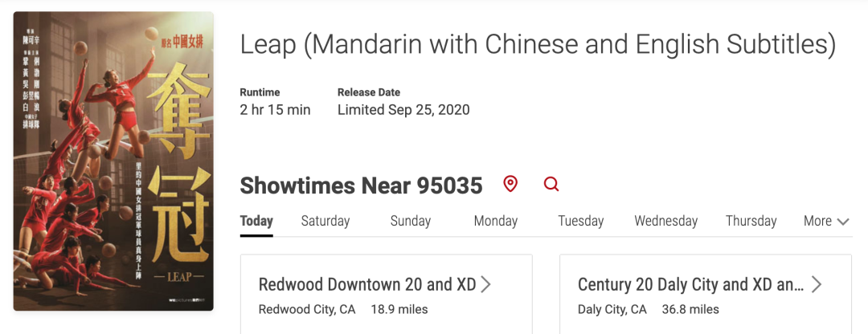Click Daly City, CA 36.8 miles text

click(x=649, y=309)
